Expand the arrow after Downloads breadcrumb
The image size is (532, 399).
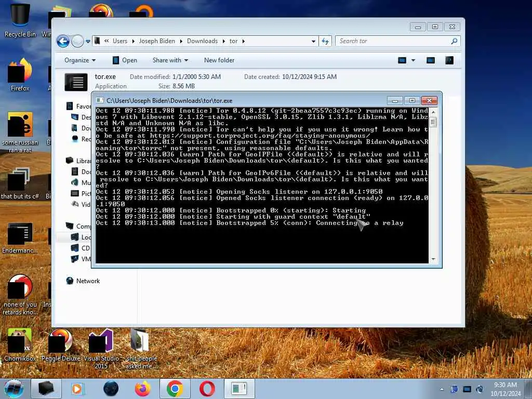pos(223,41)
